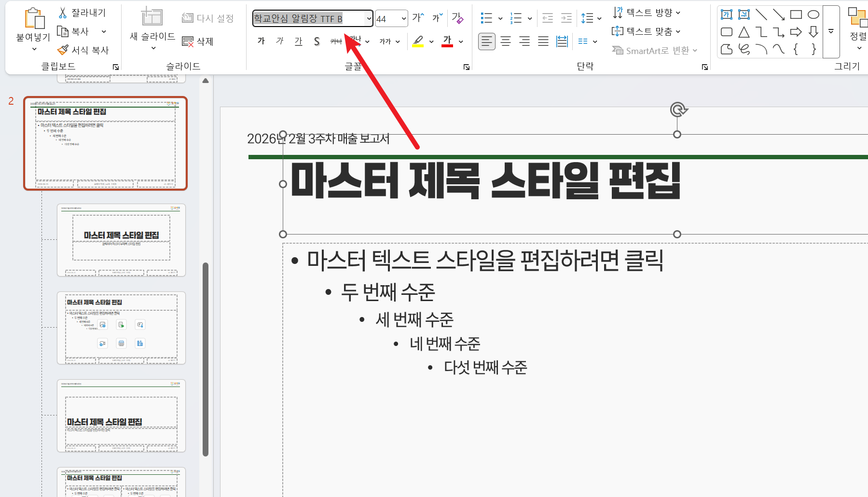Toggle text shadow

(x=317, y=41)
